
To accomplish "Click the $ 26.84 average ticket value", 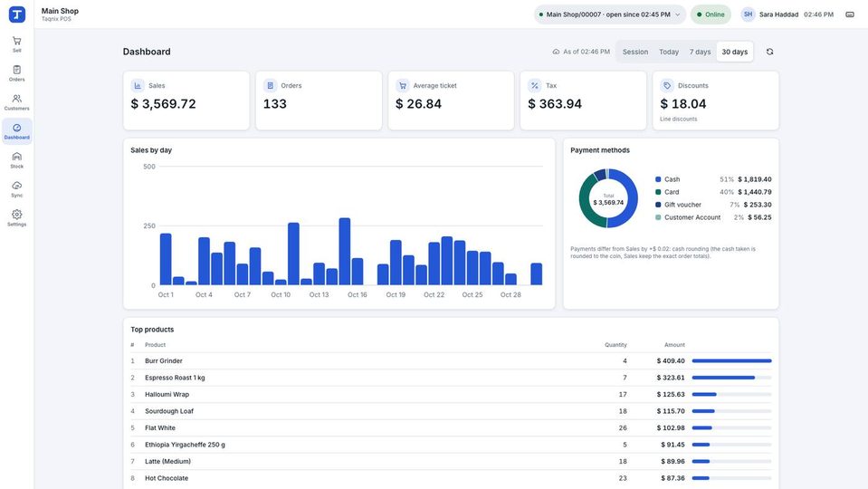I will click(418, 104).
